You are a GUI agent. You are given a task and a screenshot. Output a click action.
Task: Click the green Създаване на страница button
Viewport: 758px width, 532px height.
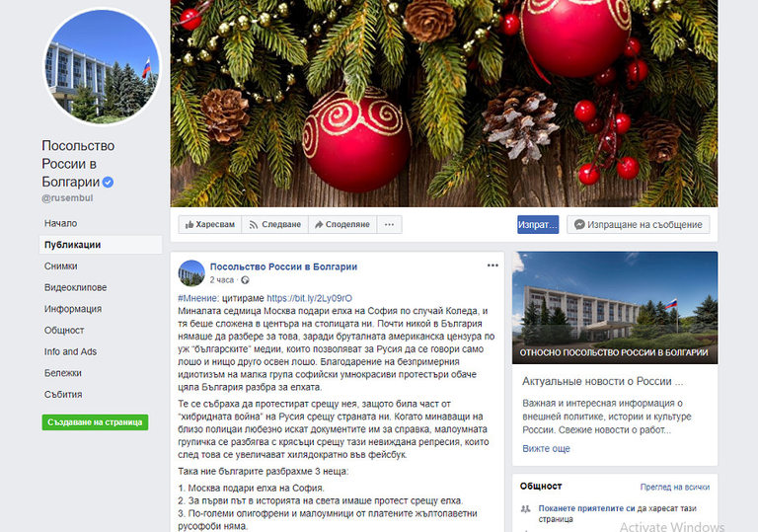pos(95,422)
